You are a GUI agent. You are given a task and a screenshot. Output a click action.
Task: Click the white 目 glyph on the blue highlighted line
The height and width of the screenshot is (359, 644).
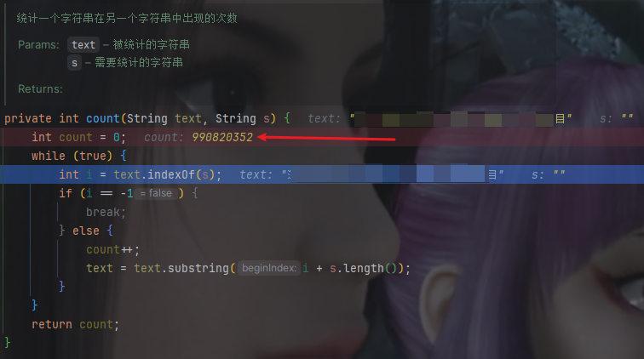[x=492, y=174]
